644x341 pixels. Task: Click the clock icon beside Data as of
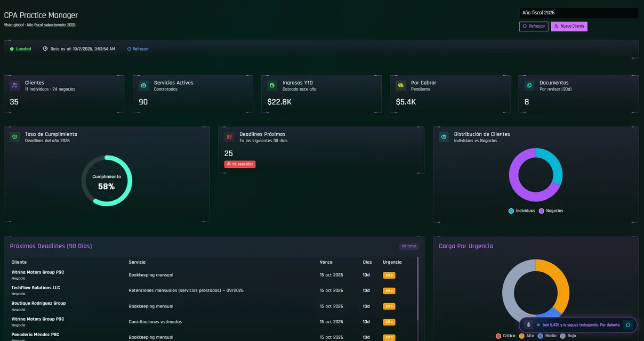(45, 49)
